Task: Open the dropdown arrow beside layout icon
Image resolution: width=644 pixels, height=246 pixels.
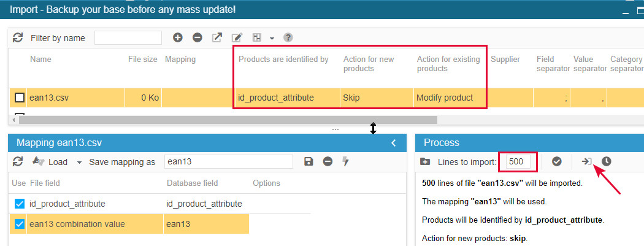Action: point(272,38)
